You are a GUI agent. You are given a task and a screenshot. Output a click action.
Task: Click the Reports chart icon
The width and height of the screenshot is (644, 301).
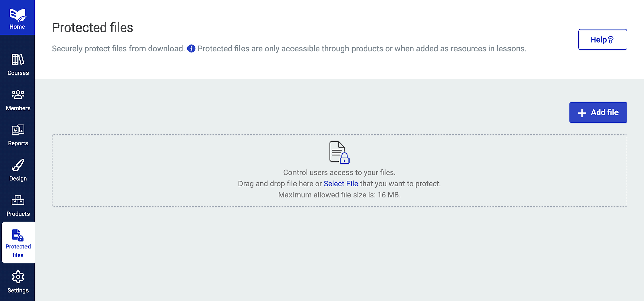pos(18,130)
